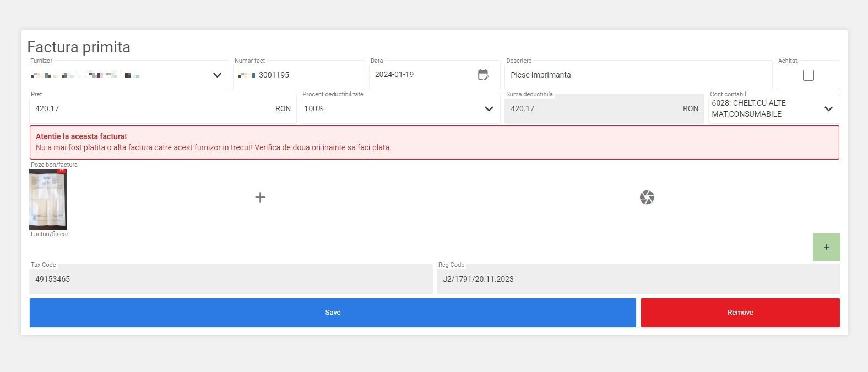Image resolution: width=868 pixels, height=372 pixels.
Task: Click the Tax Code field
Action: [231, 280]
